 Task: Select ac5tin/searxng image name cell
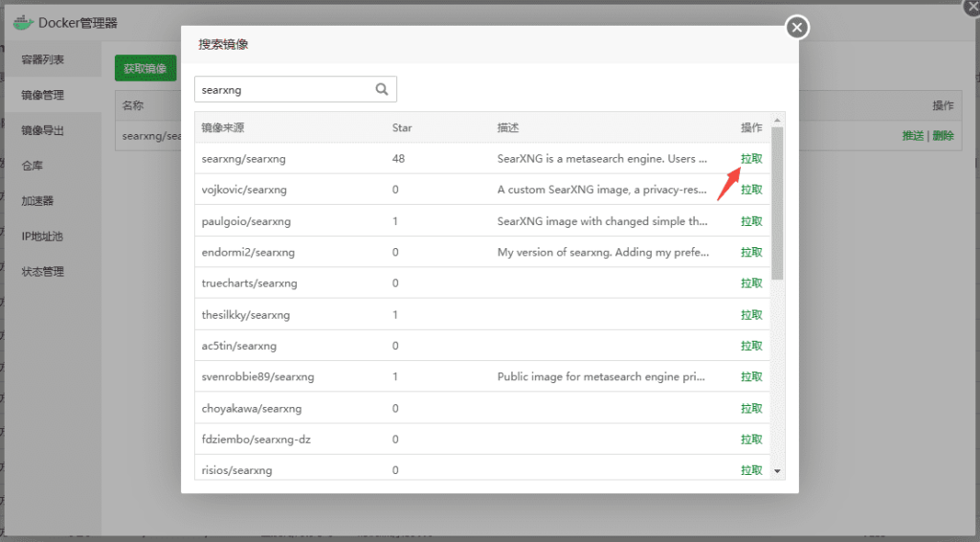pos(238,346)
